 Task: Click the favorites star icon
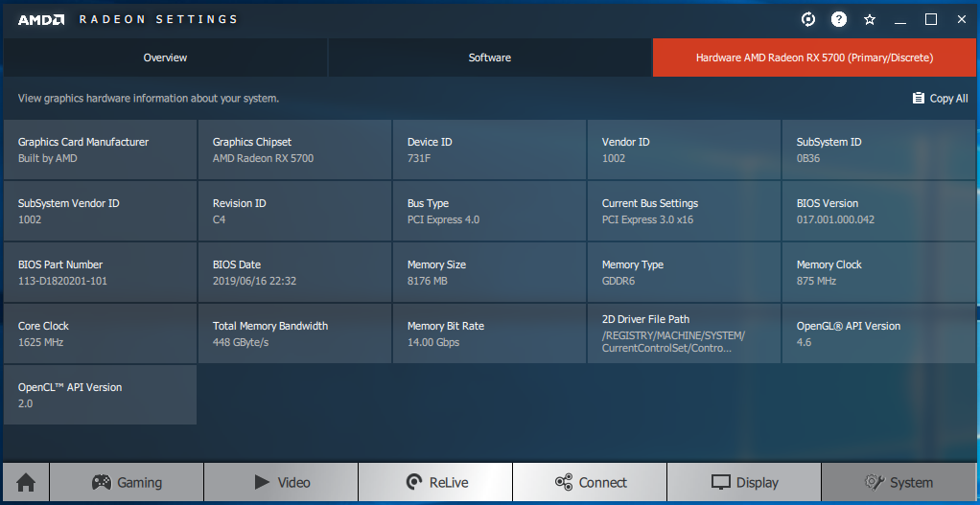[x=870, y=19]
